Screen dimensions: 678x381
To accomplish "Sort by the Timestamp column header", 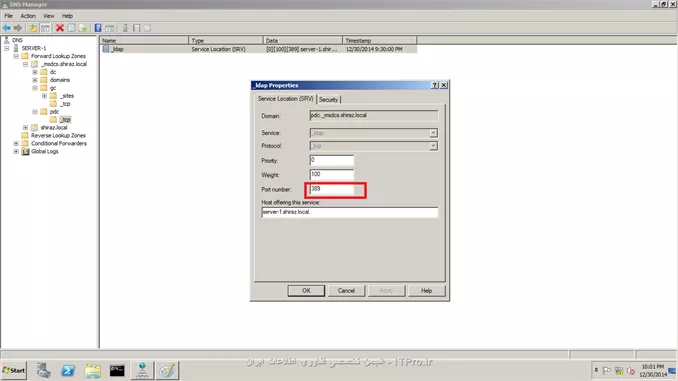I will click(380, 40).
